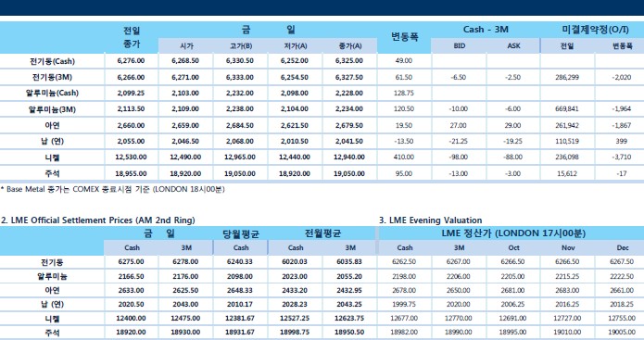This screenshot has width=644, height=340.
Task: Click the BID column header
Action: 460,46
